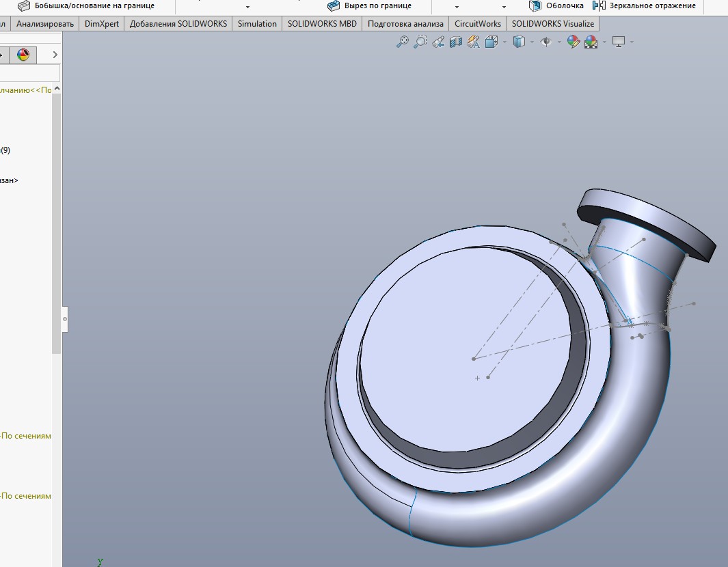
Task: Open the DisplayManager tab in left panel
Action: pos(23,55)
